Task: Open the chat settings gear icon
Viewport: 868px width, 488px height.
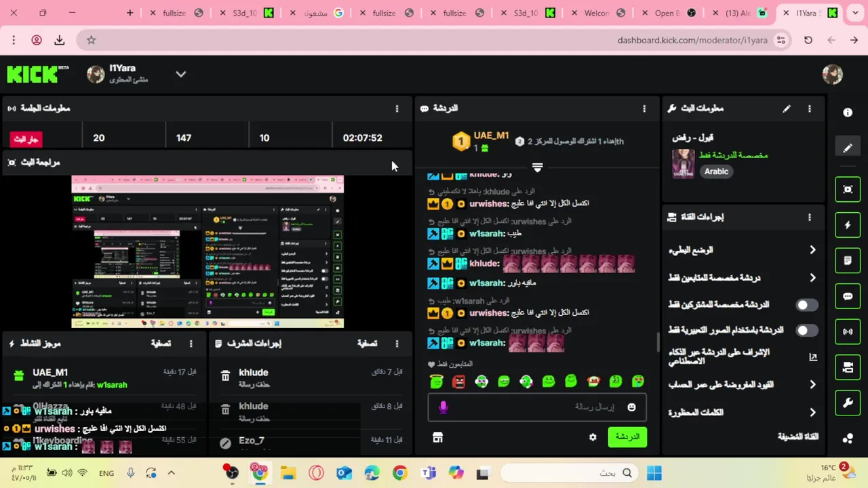Action: (x=593, y=437)
